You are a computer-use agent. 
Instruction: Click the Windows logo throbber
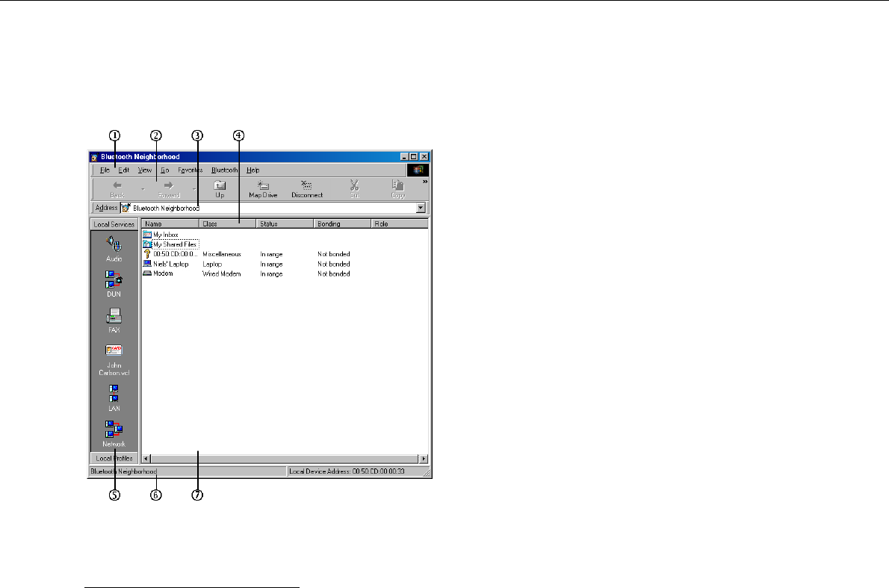tap(418, 170)
